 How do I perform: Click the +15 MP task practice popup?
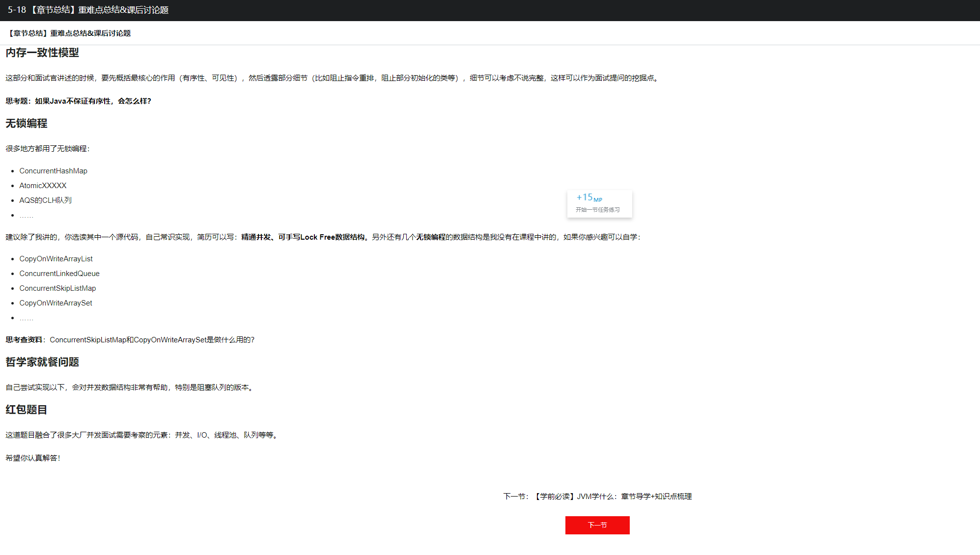click(589, 197)
